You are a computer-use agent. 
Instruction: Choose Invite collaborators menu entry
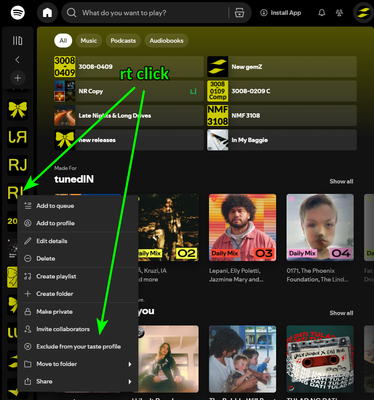tap(78, 329)
